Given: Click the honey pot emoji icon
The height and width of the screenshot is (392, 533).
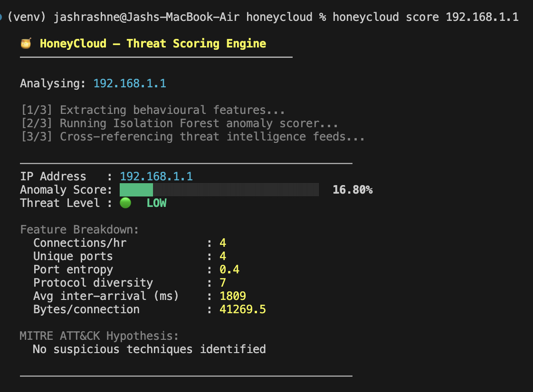Looking at the screenshot, I should click(26, 44).
